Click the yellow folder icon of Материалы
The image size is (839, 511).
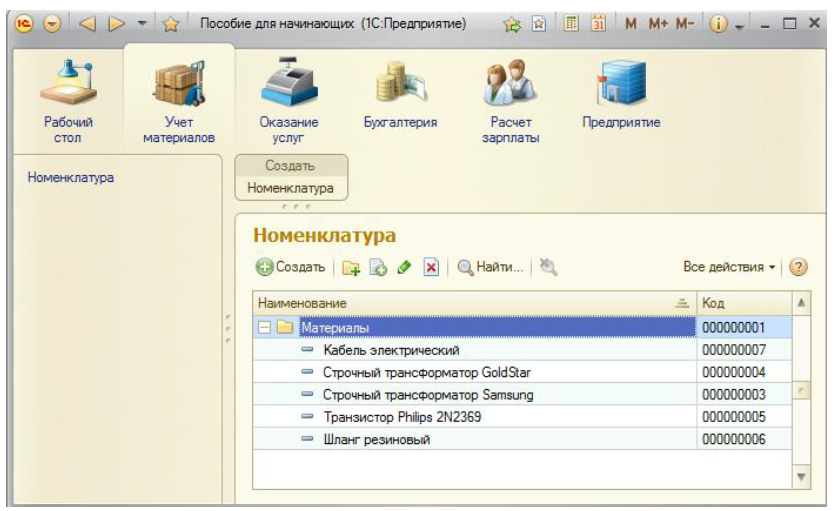(285, 327)
